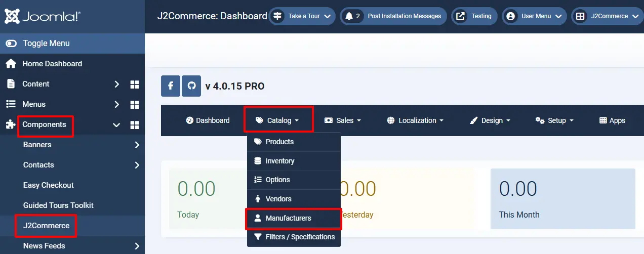Open the Content dashboard grid icon
Viewport: 644px width, 254px height.
pos(135,84)
